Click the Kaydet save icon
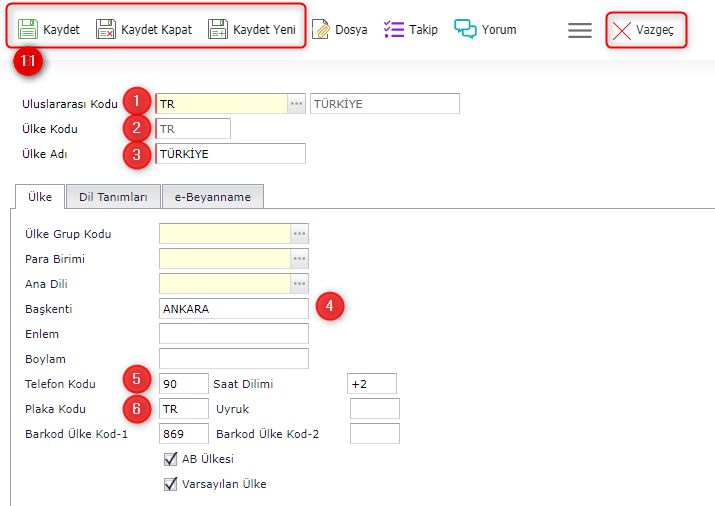 [x=28, y=29]
